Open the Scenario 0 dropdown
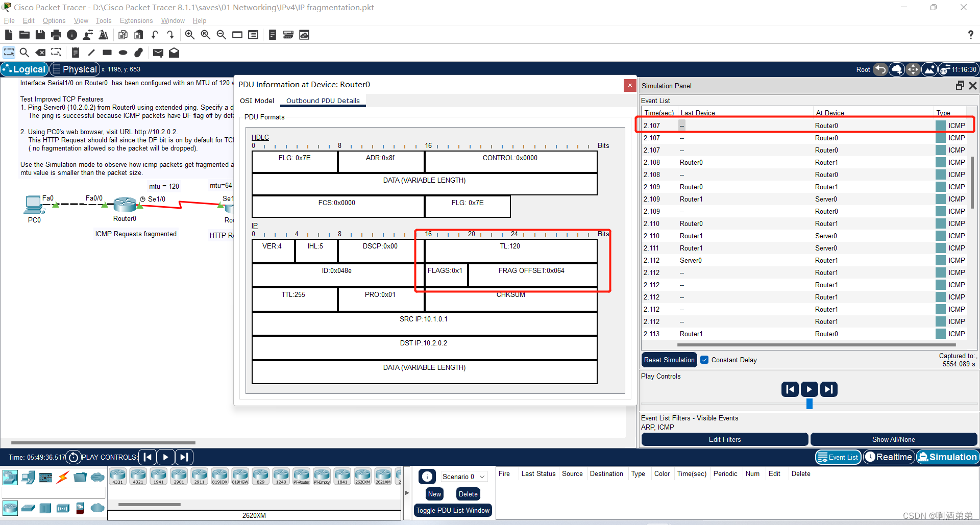Screen dimensions: 980x525 [463, 477]
